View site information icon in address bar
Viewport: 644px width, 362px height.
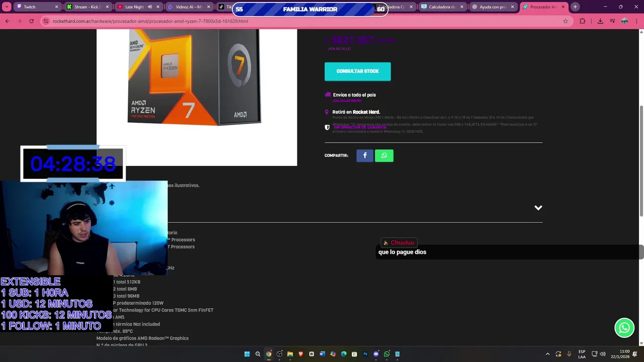(46, 21)
